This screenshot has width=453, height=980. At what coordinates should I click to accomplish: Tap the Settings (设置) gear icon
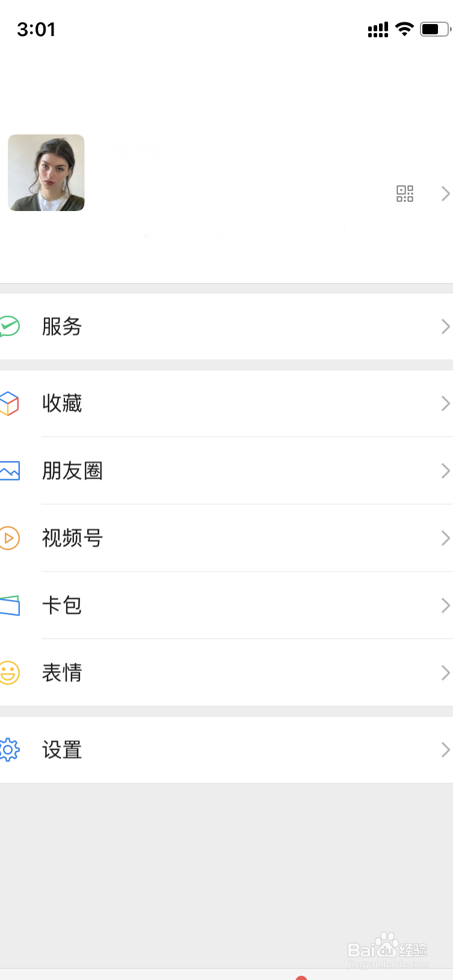click(10, 750)
